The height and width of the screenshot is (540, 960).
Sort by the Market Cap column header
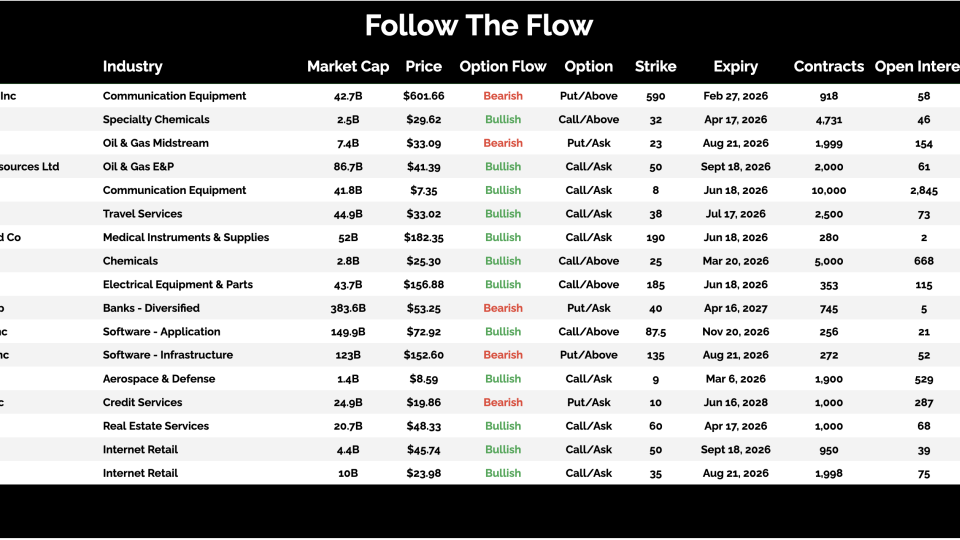tap(347, 67)
